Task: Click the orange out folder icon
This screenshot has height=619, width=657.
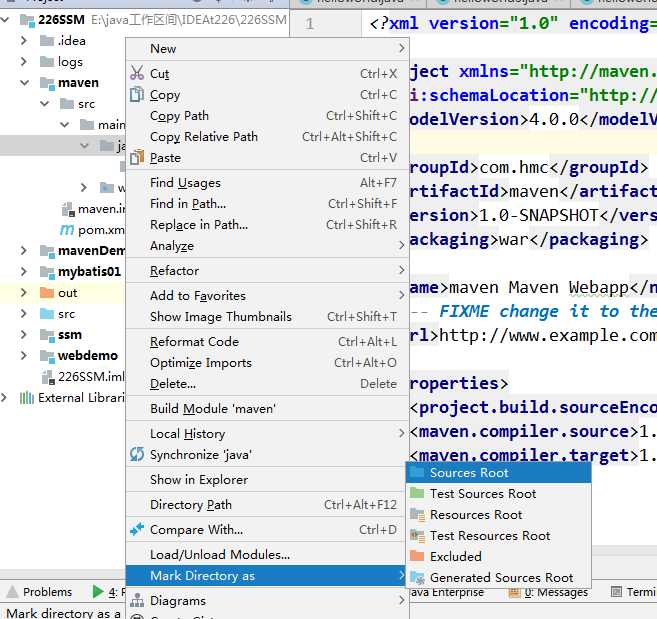Action: (x=47, y=293)
